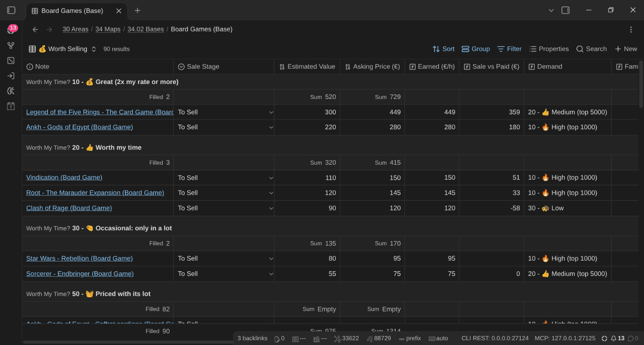Screen dimensions: 644x345
Task: Click the Search button in toolbar
Action: click(x=591, y=49)
